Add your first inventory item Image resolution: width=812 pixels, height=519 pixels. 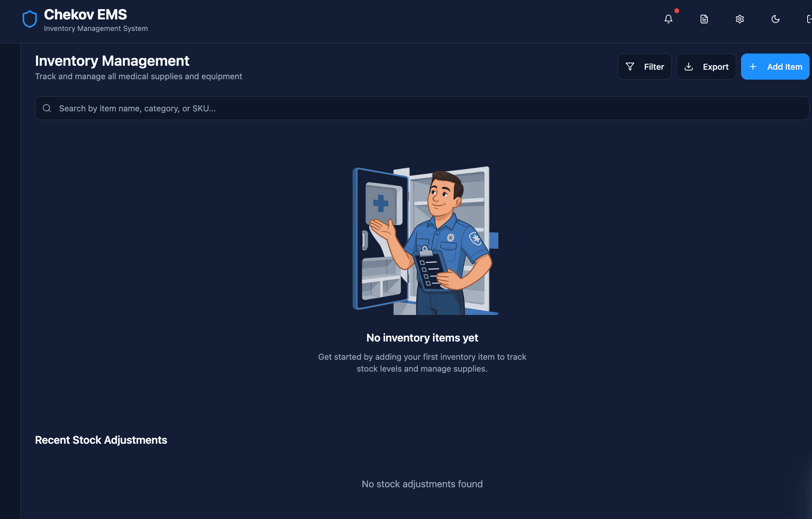pos(775,67)
